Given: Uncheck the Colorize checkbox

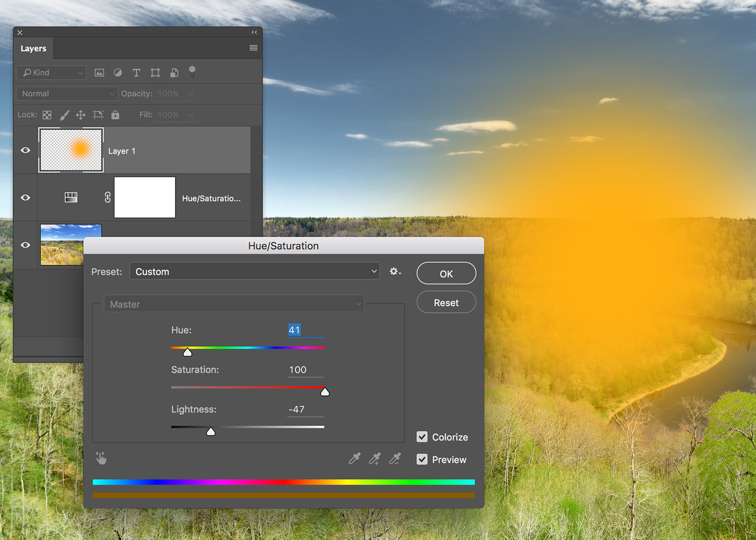Looking at the screenshot, I should click(x=422, y=437).
